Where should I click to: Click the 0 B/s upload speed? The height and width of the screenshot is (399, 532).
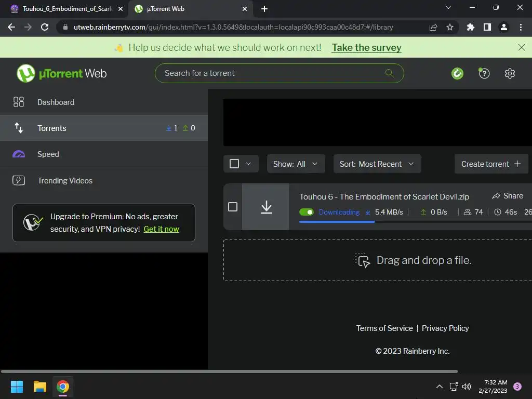(438, 212)
